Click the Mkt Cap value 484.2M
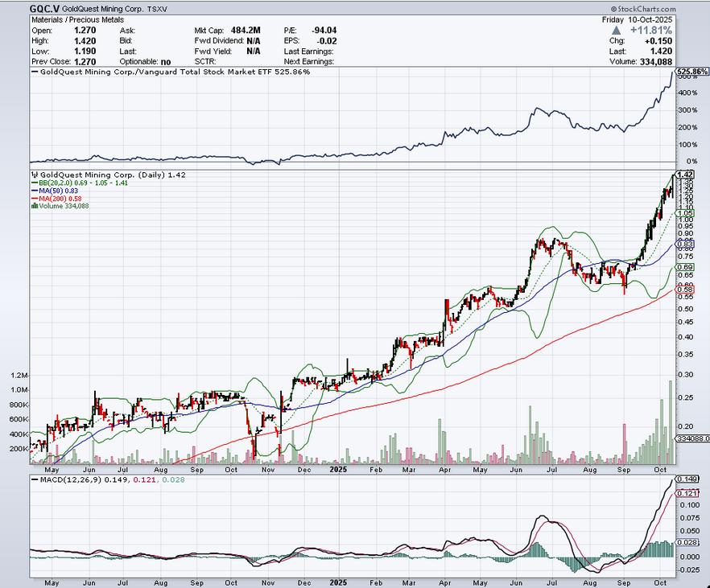 point(246,31)
